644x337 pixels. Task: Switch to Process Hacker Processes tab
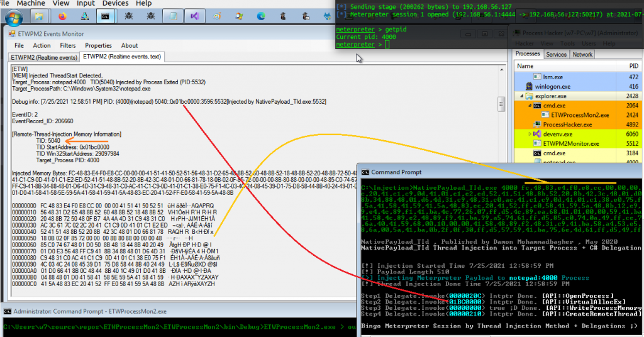tap(528, 54)
